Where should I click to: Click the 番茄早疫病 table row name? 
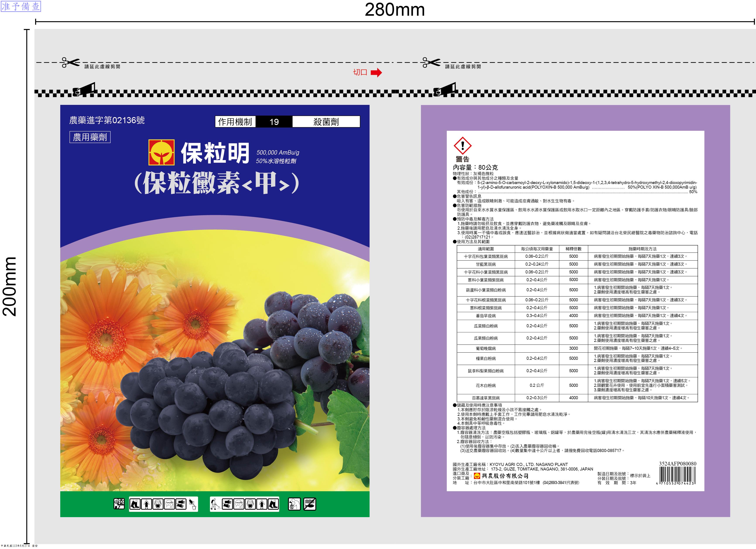[486, 316]
